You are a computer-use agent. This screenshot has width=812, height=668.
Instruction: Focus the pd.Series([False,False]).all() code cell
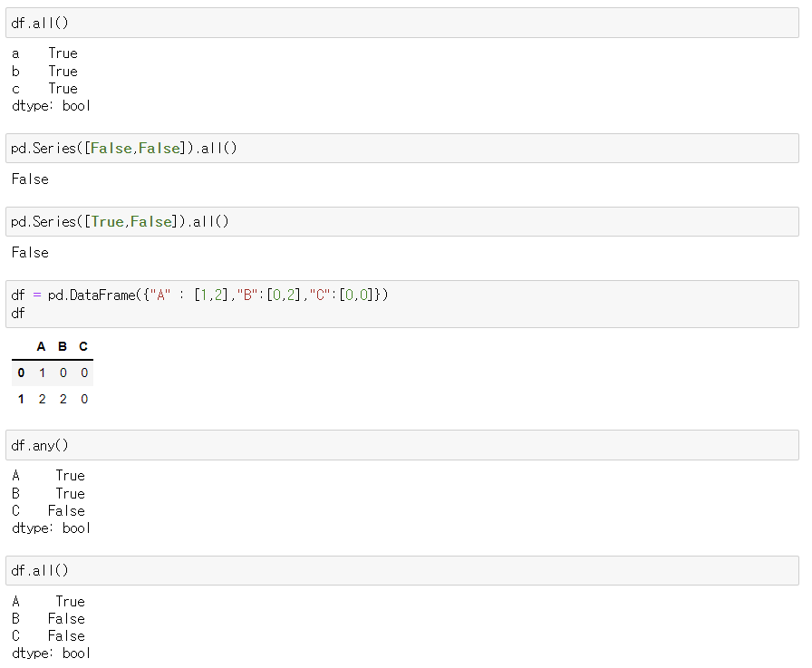[401, 148]
